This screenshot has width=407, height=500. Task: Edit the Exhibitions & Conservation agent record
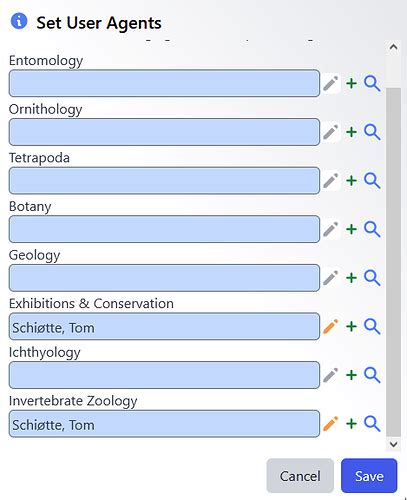click(x=331, y=327)
